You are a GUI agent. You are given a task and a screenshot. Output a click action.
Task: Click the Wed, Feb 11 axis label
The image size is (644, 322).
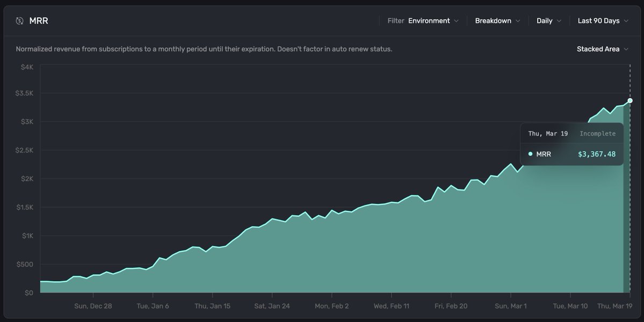pos(392,306)
